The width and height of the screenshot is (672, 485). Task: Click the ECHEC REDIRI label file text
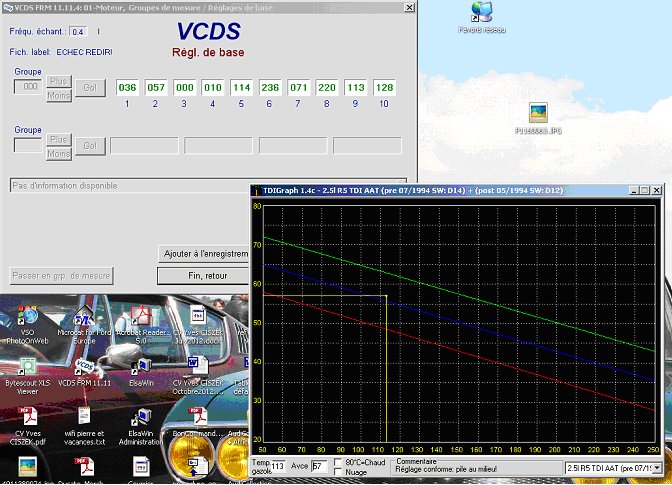pyautogui.click(x=84, y=52)
